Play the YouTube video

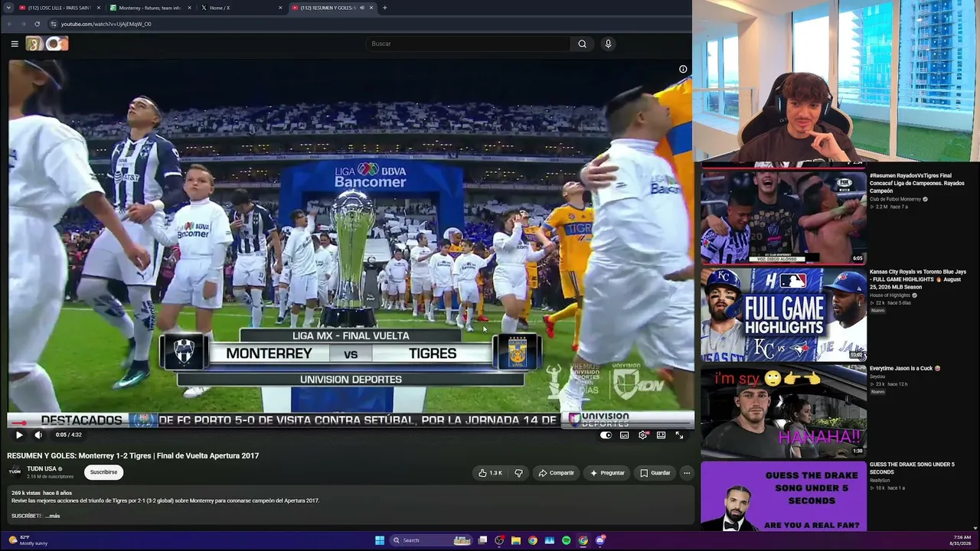click(x=19, y=435)
